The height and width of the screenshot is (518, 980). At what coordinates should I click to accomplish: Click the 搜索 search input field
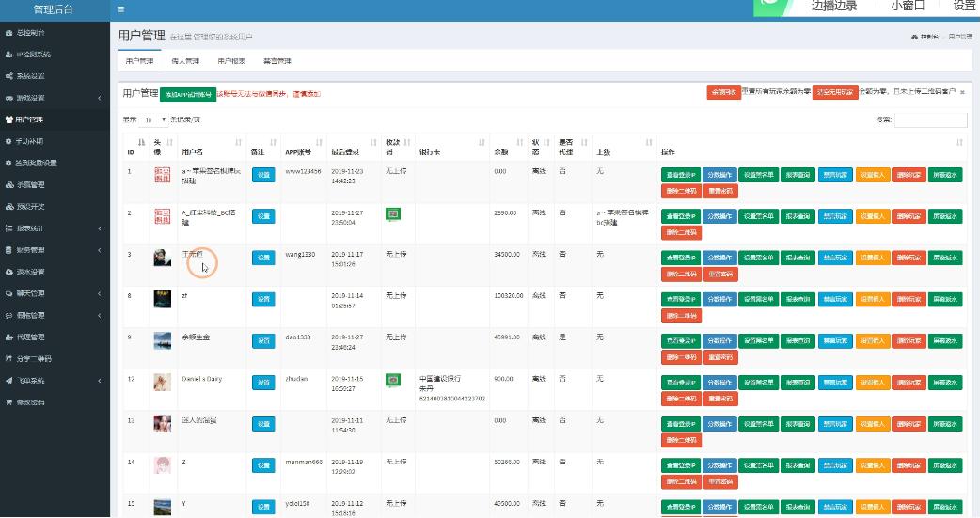click(x=930, y=120)
